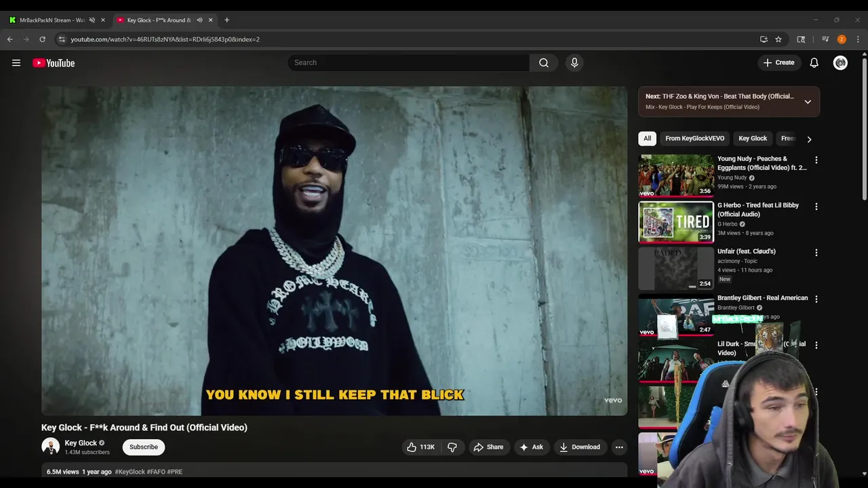Open Unfair feat. Cløud's thumbnail
Screen dimensions: 868x488
[x=676, y=268]
